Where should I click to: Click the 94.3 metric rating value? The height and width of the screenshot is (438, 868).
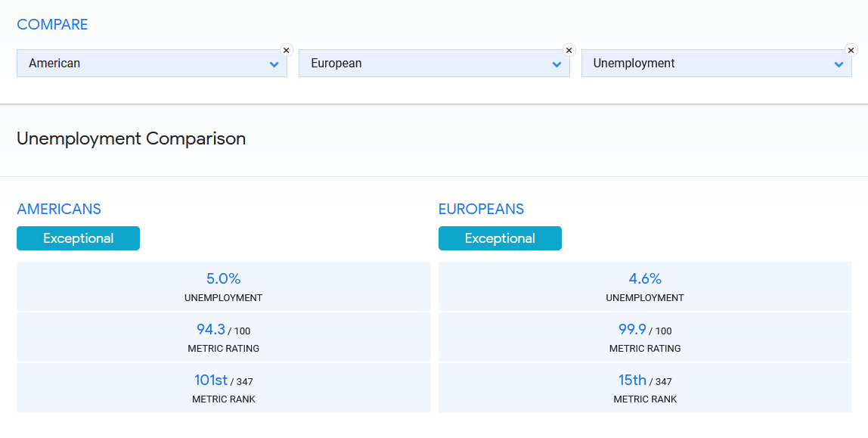tap(211, 329)
